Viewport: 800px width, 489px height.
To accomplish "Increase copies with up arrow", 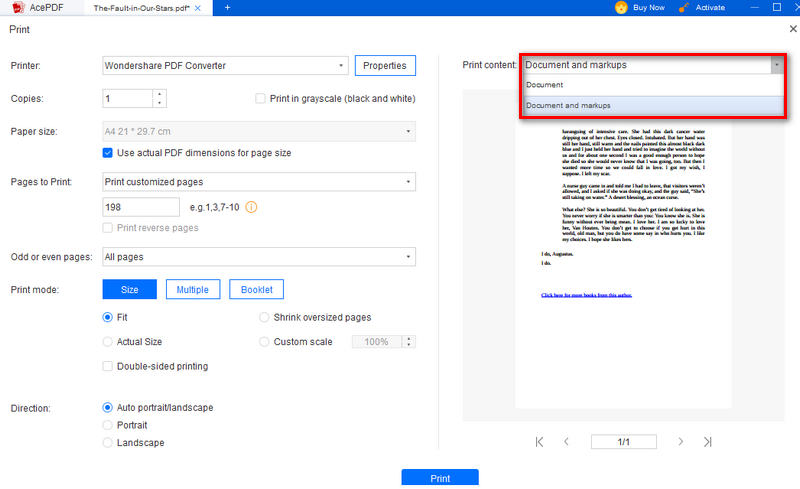I will tap(160, 94).
